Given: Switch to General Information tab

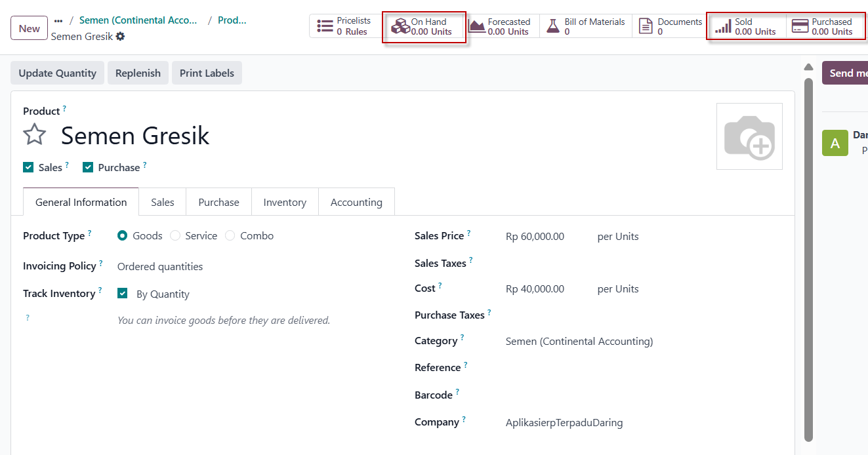Looking at the screenshot, I should point(81,202).
